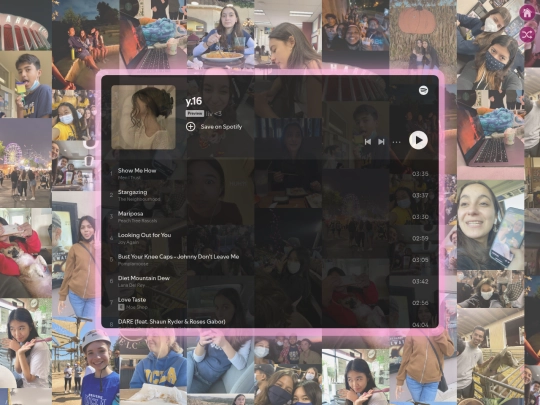Click the plus icon beside Save on Spotify
540x405 pixels.
coord(190,127)
